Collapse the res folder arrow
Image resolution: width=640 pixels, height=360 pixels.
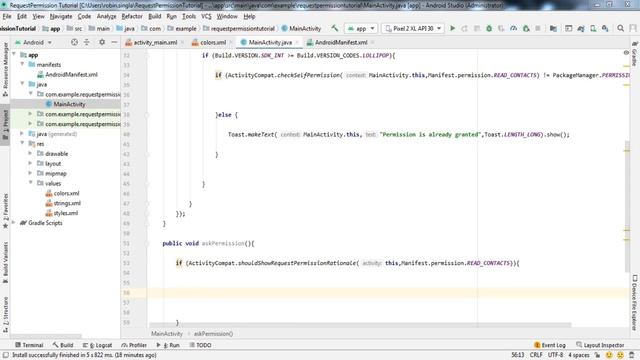tap(22, 143)
